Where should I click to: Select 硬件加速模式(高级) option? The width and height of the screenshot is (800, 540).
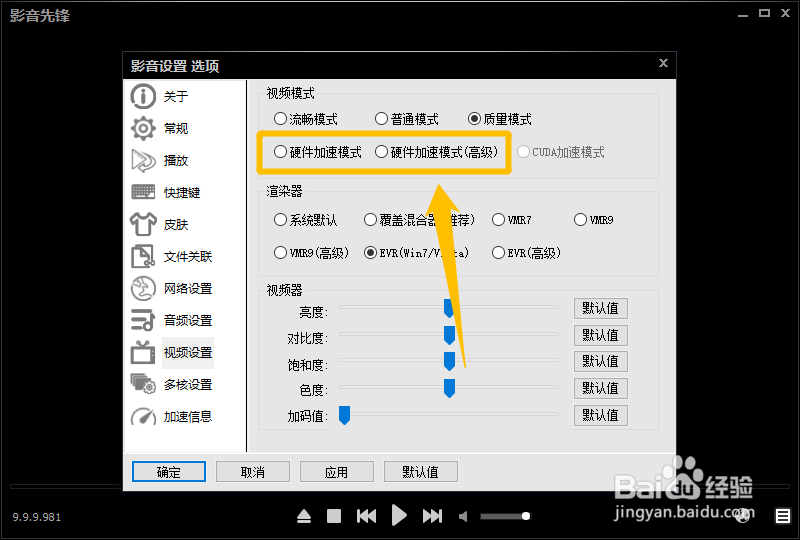pyautogui.click(x=436, y=152)
